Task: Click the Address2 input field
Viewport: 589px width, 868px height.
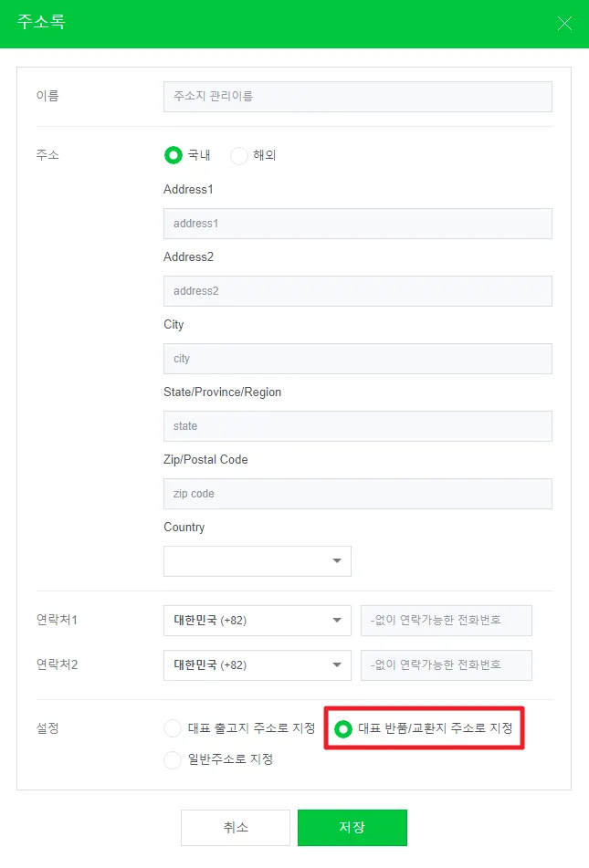Action: pos(357,291)
